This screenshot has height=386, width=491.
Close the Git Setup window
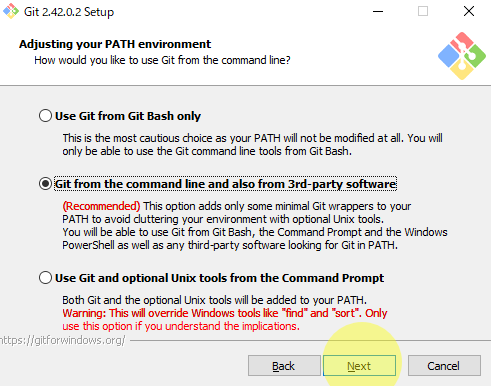click(x=469, y=11)
